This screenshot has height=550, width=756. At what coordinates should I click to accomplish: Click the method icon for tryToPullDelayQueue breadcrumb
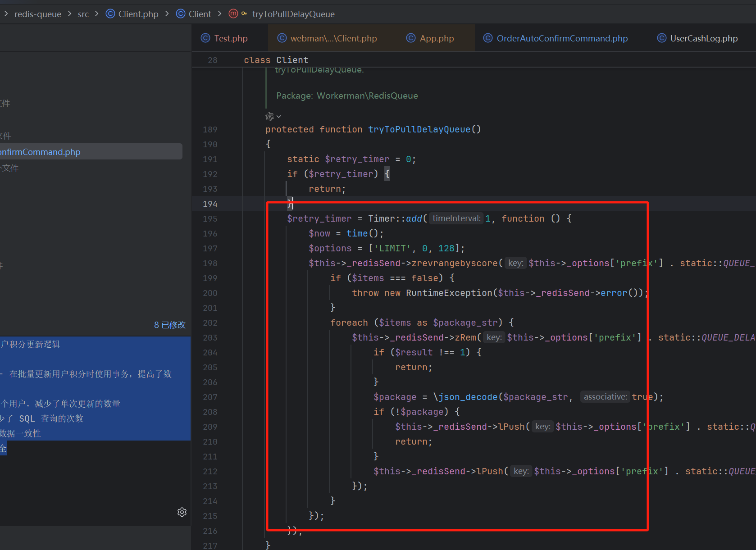tap(233, 14)
